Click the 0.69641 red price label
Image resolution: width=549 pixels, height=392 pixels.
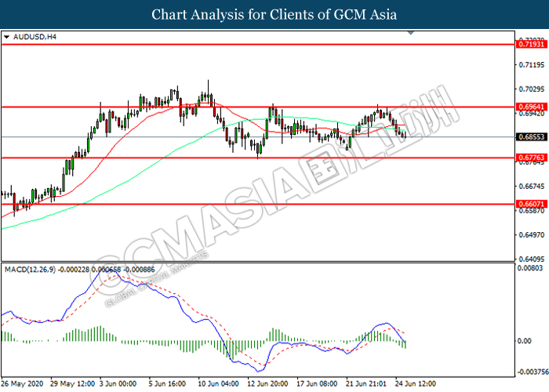click(531, 107)
